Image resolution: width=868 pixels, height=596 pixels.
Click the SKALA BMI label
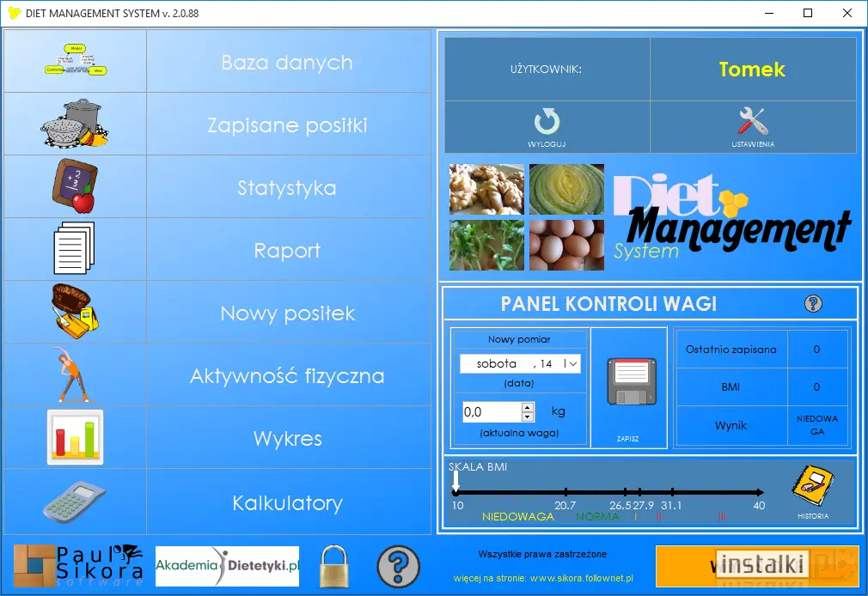(x=478, y=466)
